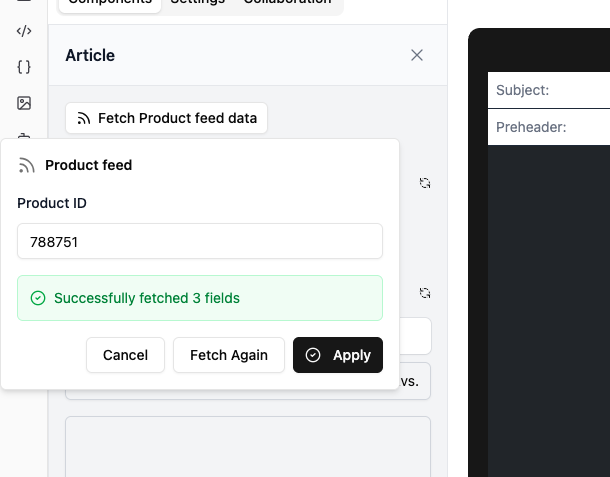Click Fetch Again button
The height and width of the screenshot is (477, 610).
tap(229, 355)
